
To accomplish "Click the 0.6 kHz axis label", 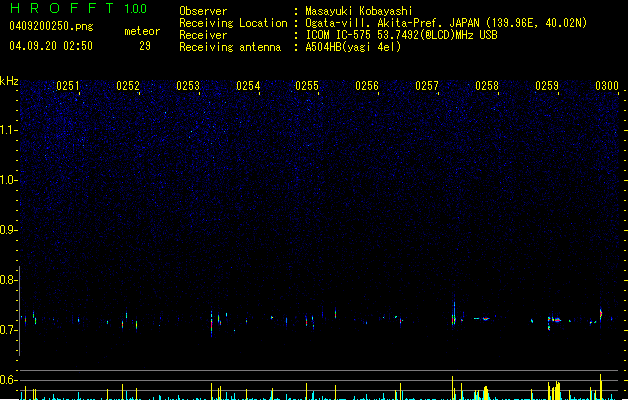I will click(x=8, y=380).
